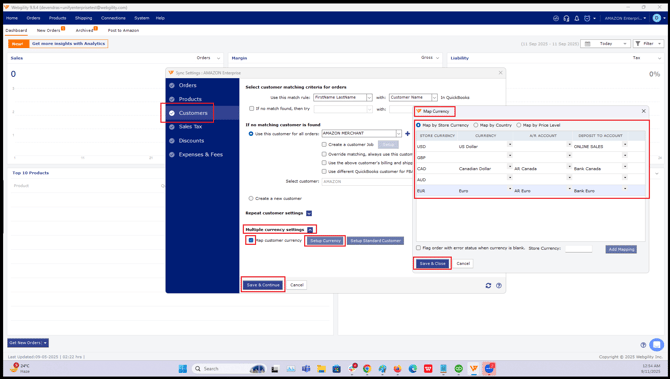The image size is (670, 379).
Task: Open the Orders menu
Action: 33,18
